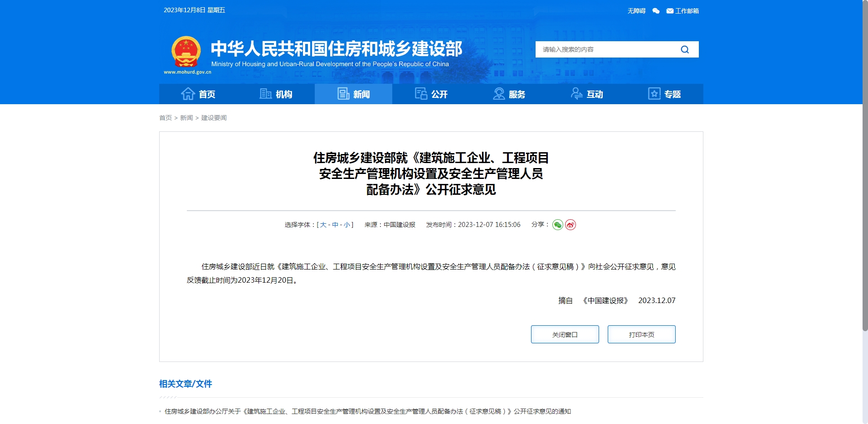
Task: Click the building icon beside 机构
Action: point(265,94)
